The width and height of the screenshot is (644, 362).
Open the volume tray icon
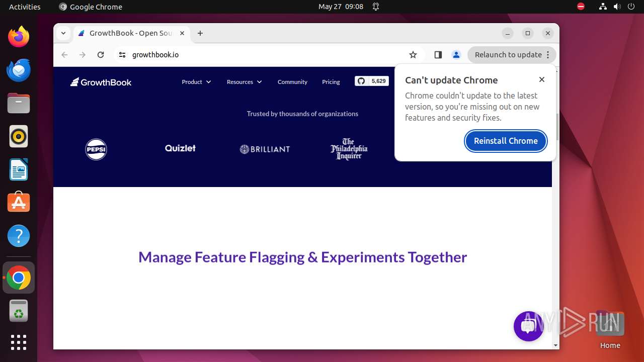(617, 7)
